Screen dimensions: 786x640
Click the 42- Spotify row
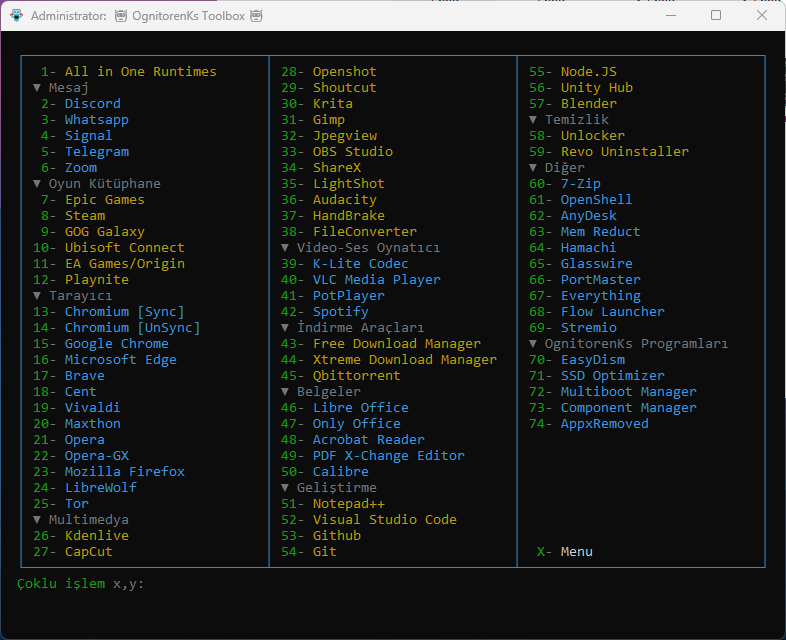(x=325, y=312)
